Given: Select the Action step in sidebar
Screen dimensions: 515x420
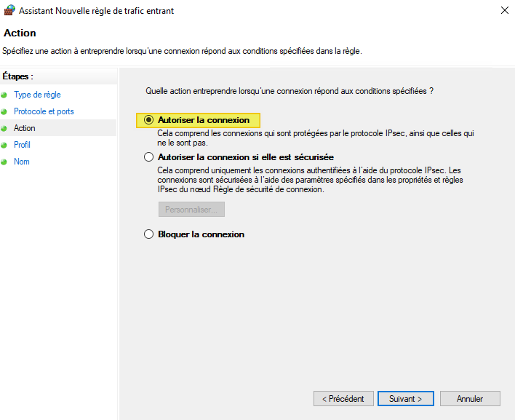Looking at the screenshot, I should pos(25,128).
